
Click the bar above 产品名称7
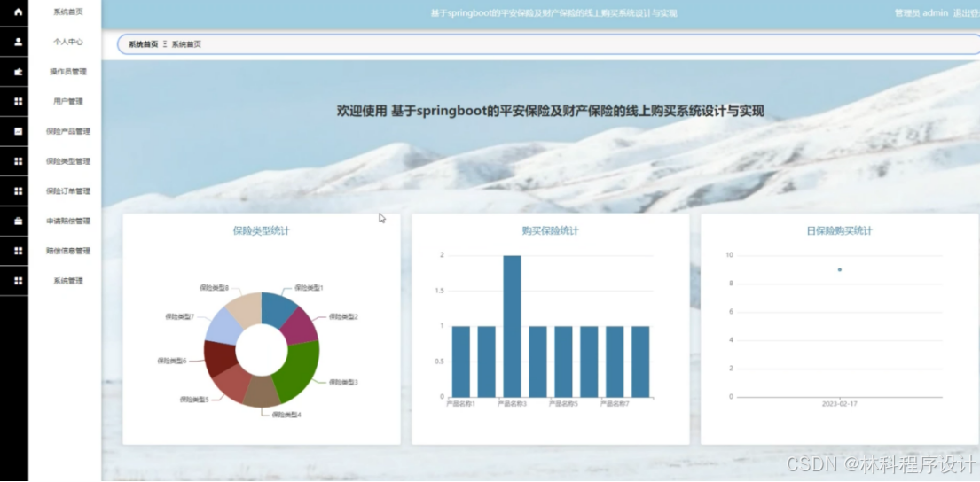(x=615, y=362)
